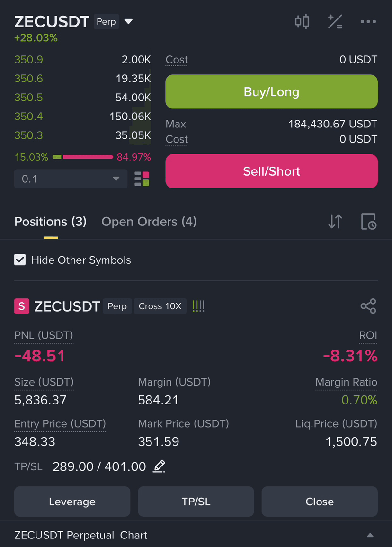The height and width of the screenshot is (547, 392).
Task: Open the three-dot more options menu
Action: click(x=368, y=22)
